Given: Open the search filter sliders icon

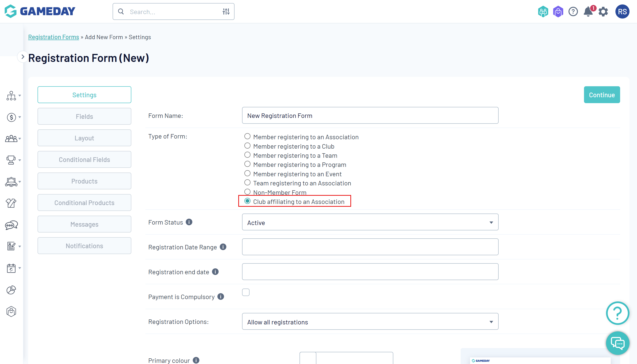Looking at the screenshot, I should point(226,11).
